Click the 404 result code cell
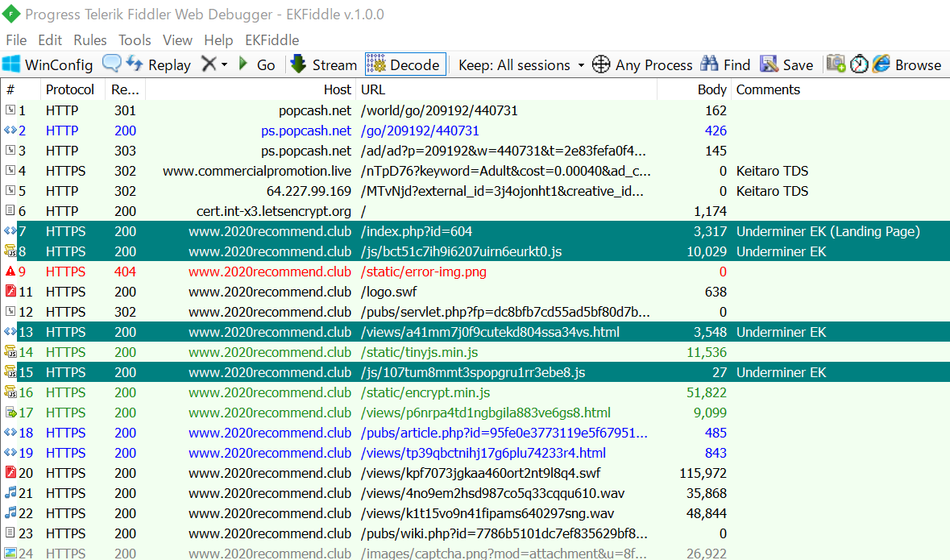950x560 pixels. click(x=125, y=272)
